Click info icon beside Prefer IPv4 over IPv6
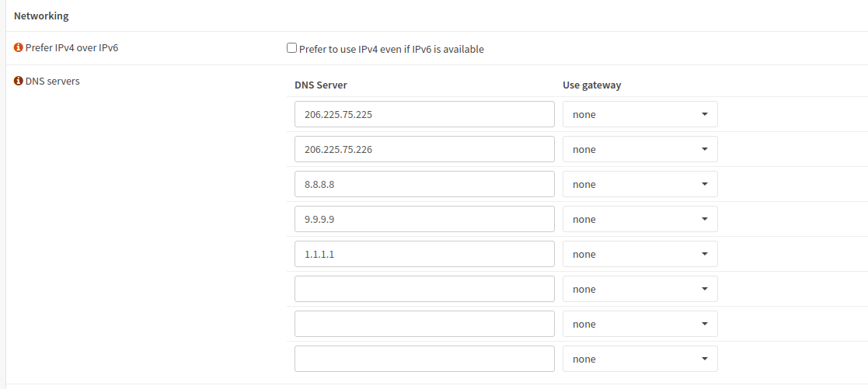Viewport: 868px width, 389px height. (19, 47)
